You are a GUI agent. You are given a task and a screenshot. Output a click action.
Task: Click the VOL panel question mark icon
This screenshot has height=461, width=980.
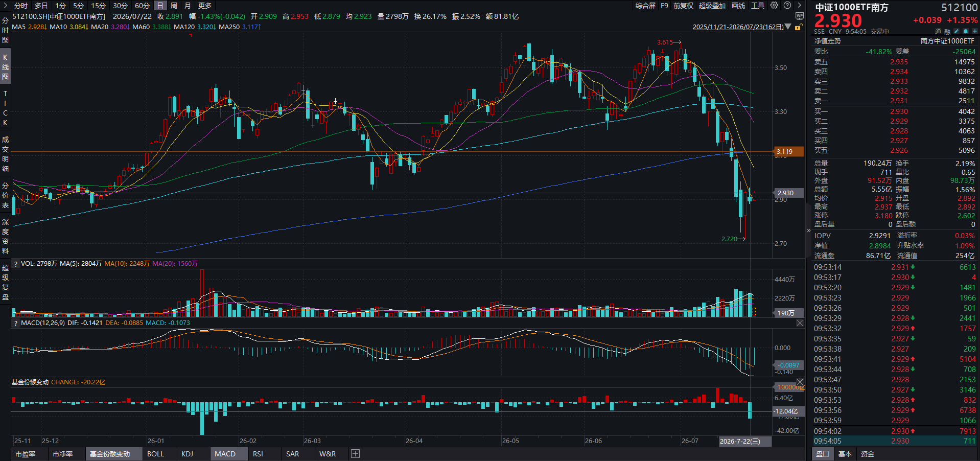pyautogui.click(x=16, y=264)
